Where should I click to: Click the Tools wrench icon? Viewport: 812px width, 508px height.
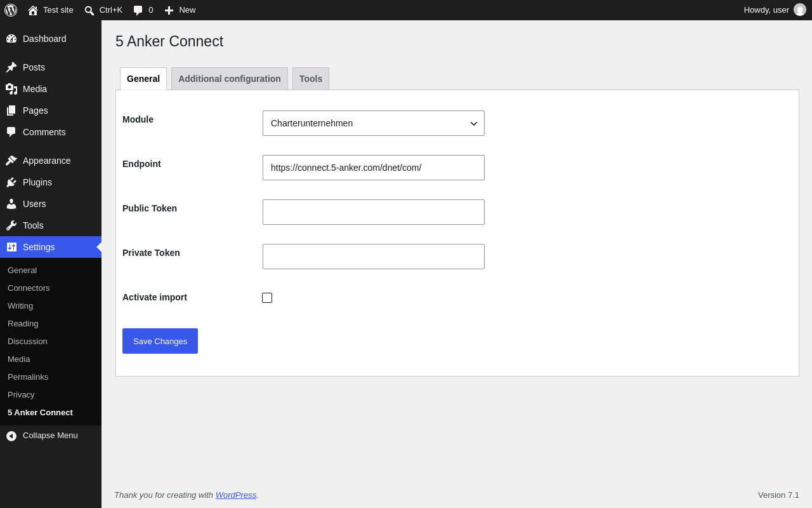(x=11, y=225)
